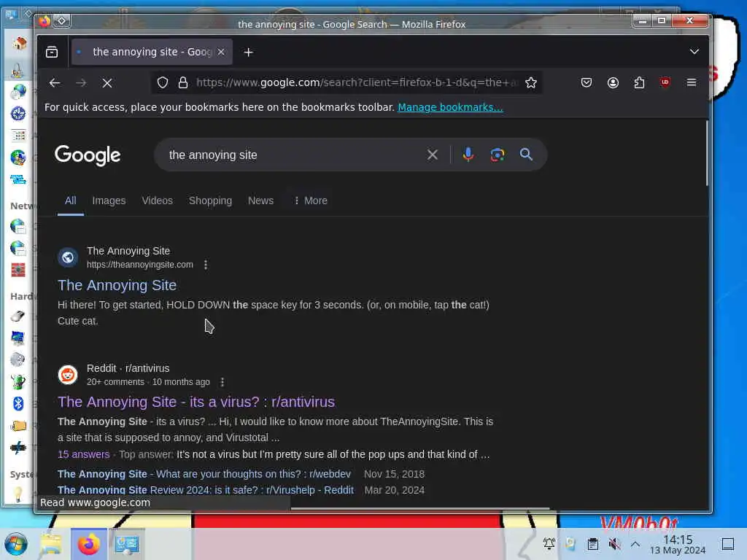The height and width of the screenshot is (560, 747).
Task: Open notifications bell in tray
Action: pos(549,543)
